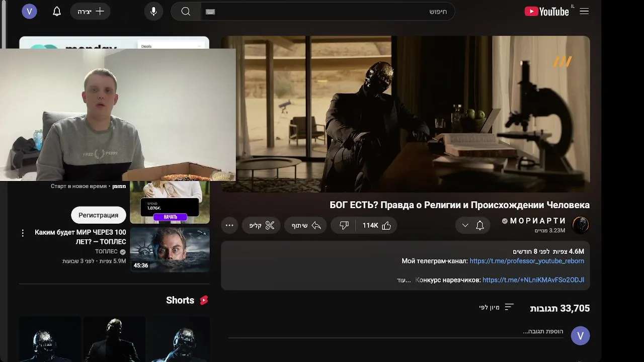644x362 pixels.
Task: Open the t.me/+NLniKMAvFSo2ODJI link
Action: 533,280
